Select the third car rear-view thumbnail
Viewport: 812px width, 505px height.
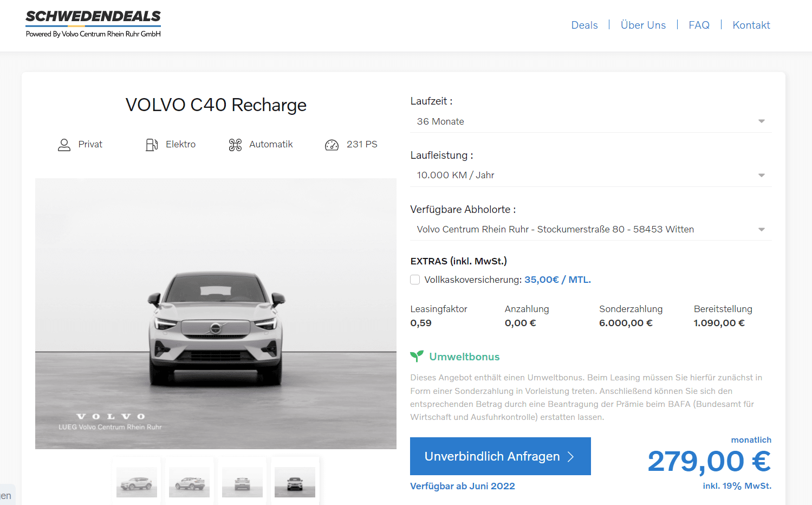242,482
